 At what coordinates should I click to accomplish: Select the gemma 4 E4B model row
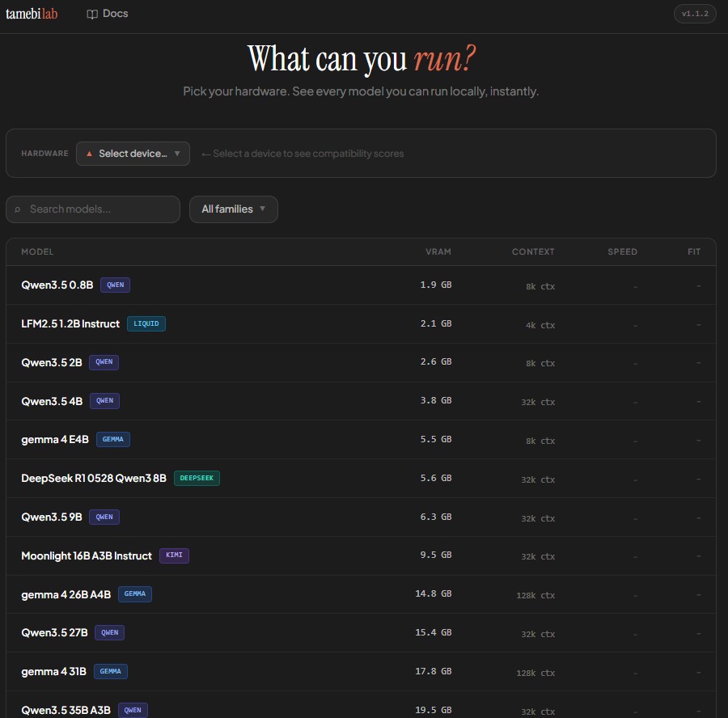point(361,440)
